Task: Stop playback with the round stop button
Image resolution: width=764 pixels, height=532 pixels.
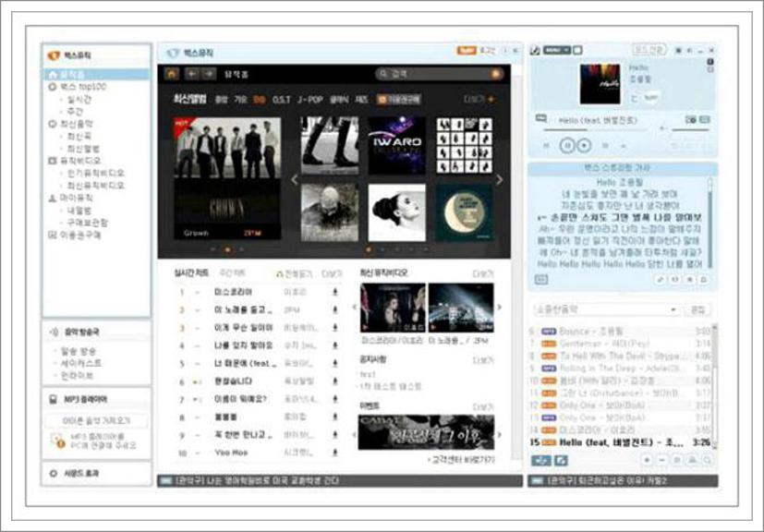Action: tap(583, 145)
